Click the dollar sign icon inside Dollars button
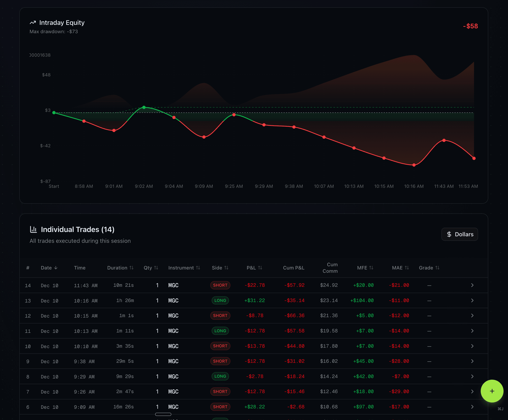 pos(450,234)
